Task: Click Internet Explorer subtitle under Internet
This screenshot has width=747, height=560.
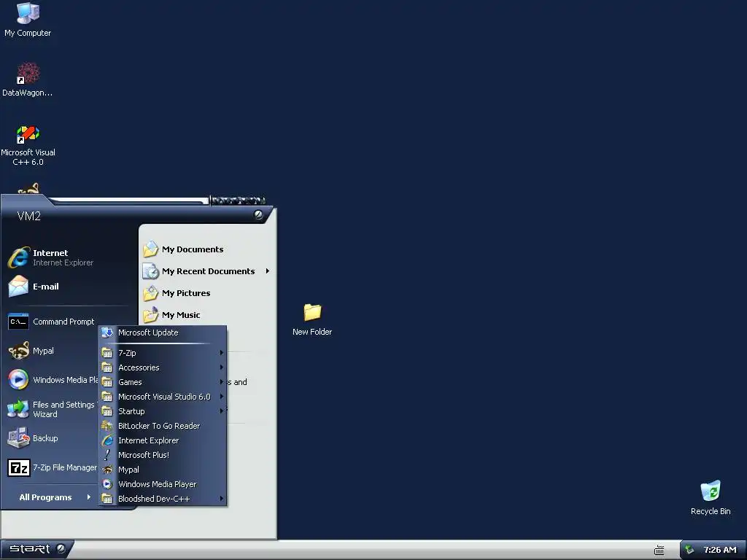Action: click(x=63, y=262)
